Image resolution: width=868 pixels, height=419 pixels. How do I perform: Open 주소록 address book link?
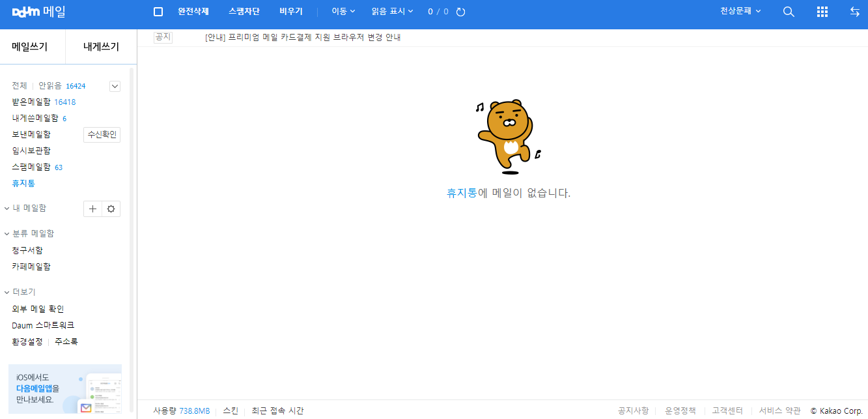(66, 341)
